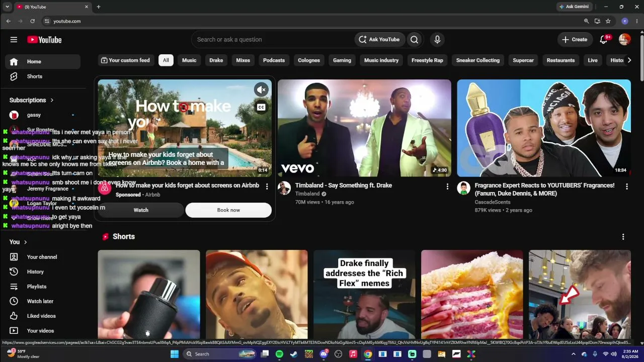Open the Timbaland Say Something thumbnail
The height and width of the screenshot is (362, 644).
coord(364,128)
